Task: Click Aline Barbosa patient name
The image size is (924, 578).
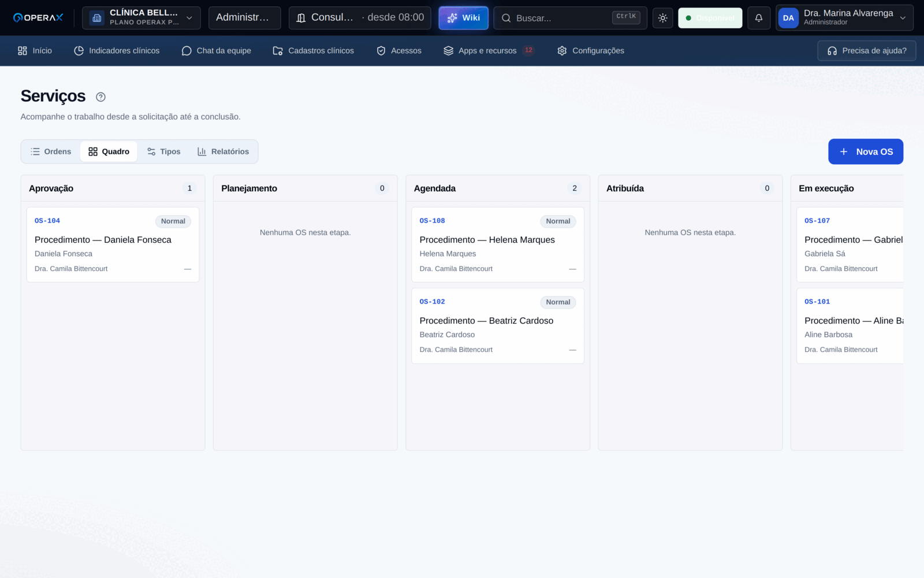Action: (828, 335)
